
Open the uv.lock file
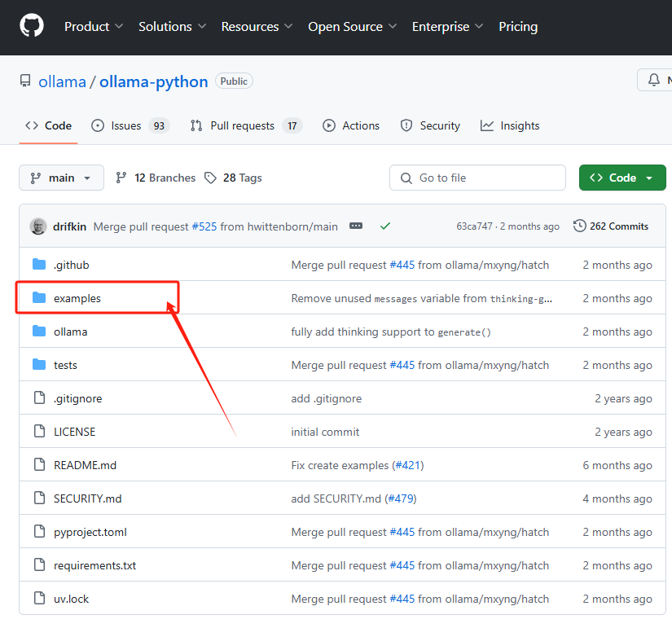pos(71,599)
